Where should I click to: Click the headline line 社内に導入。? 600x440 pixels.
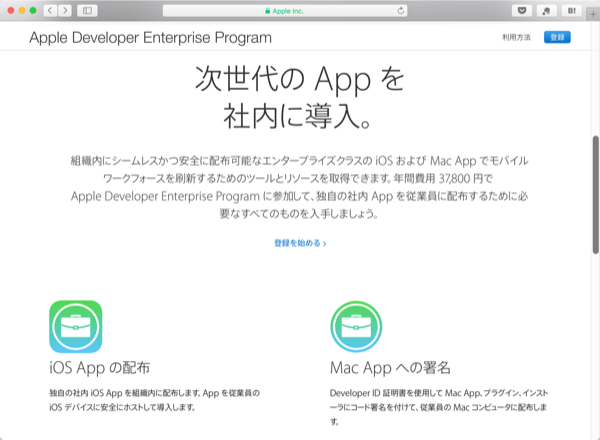coord(297,116)
